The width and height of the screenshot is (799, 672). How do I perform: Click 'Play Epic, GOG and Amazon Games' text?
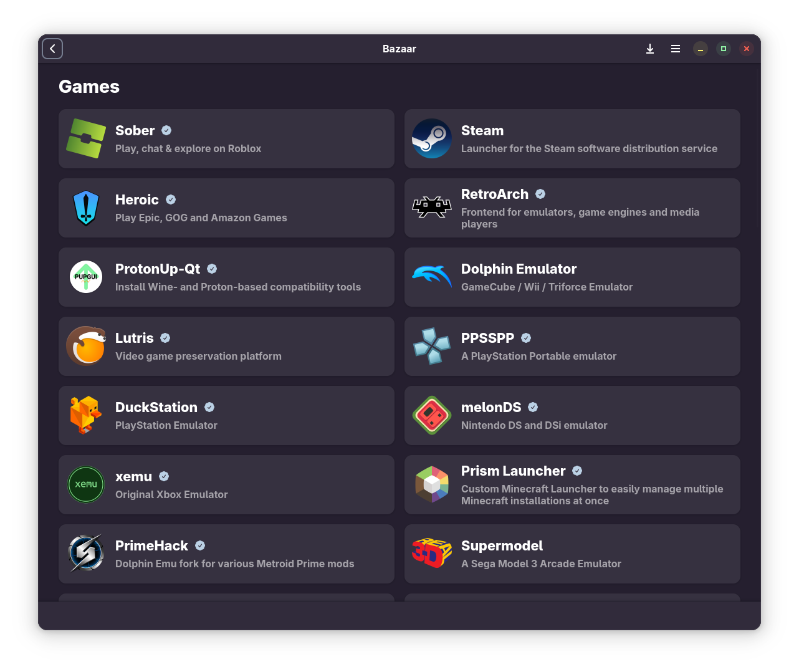[201, 218]
